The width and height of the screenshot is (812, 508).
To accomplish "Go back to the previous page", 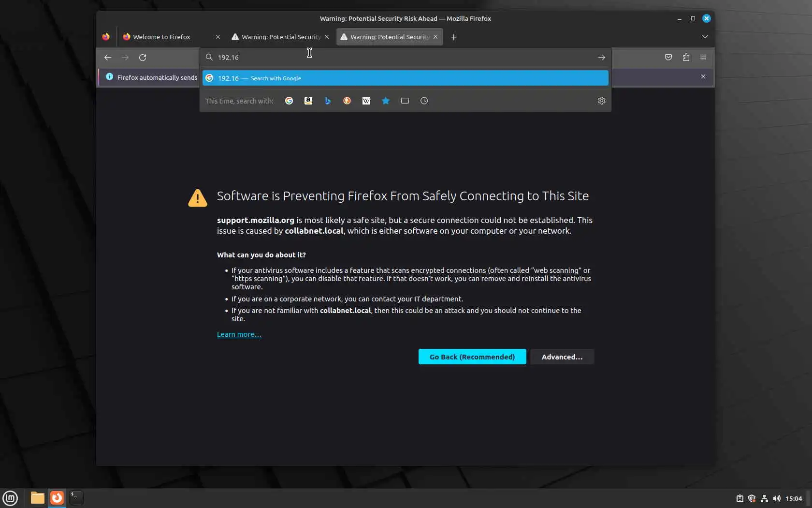I will pyautogui.click(x=108, y=57).
